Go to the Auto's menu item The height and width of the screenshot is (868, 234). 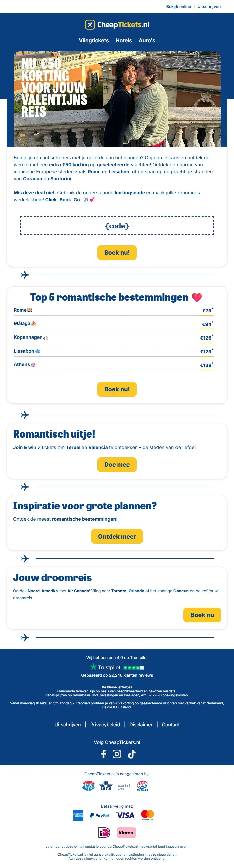pyautogui.click(x=147, y=40)
